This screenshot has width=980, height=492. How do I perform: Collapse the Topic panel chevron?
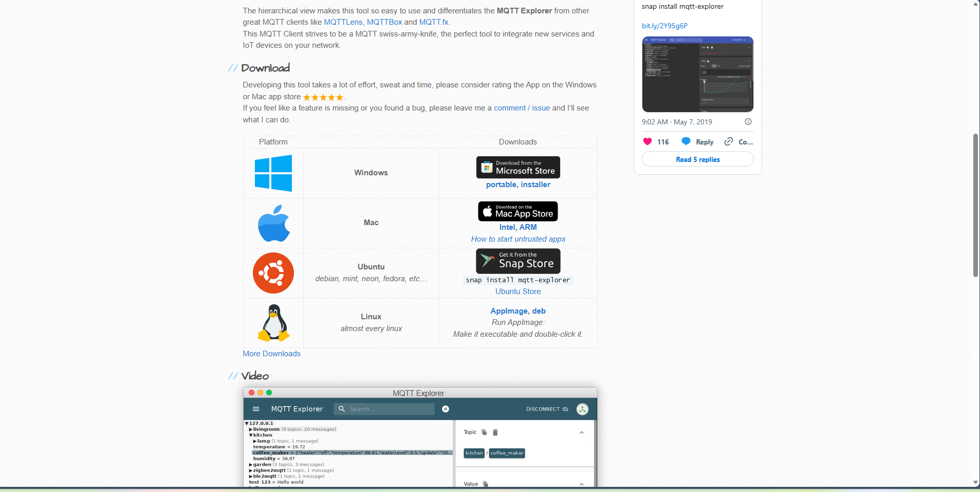(582, 432)
